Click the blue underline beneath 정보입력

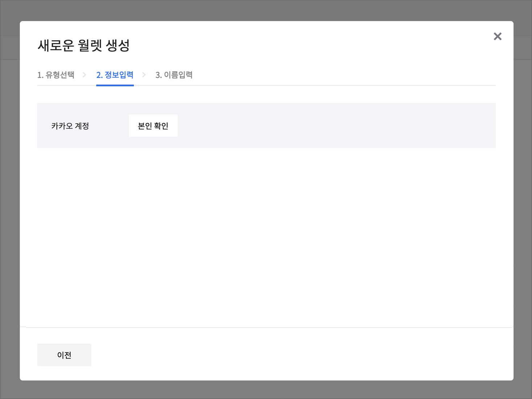point(115,85)
